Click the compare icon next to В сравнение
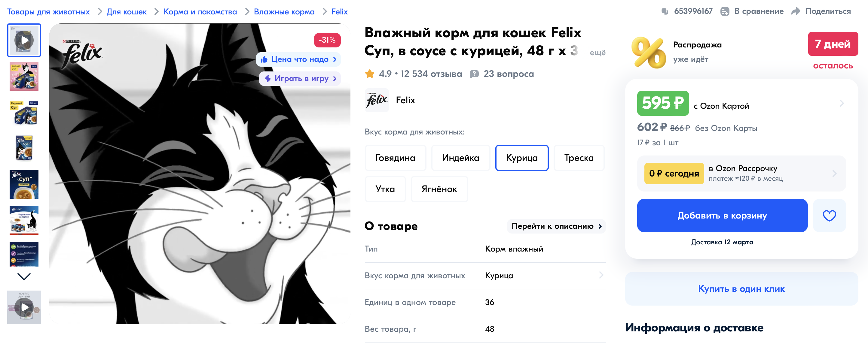The height and width of the screenshot is (347, 868). (x=724, y=11)
